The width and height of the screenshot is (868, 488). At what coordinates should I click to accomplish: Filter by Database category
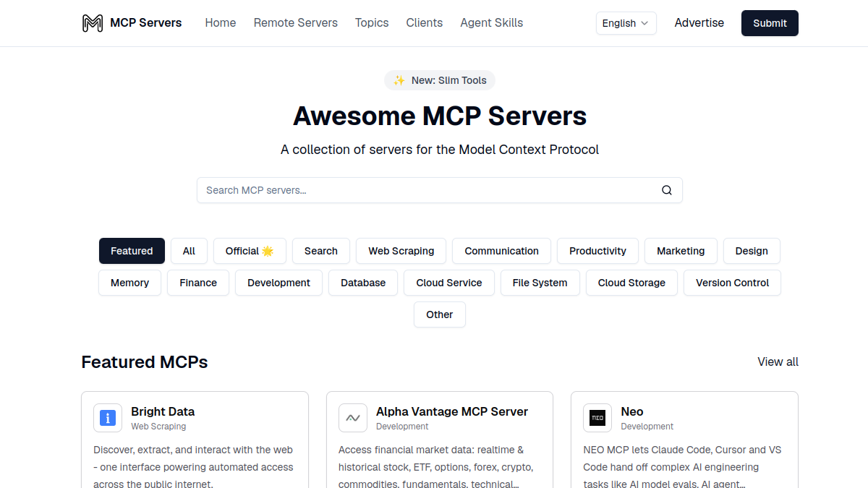click(363, 283)
